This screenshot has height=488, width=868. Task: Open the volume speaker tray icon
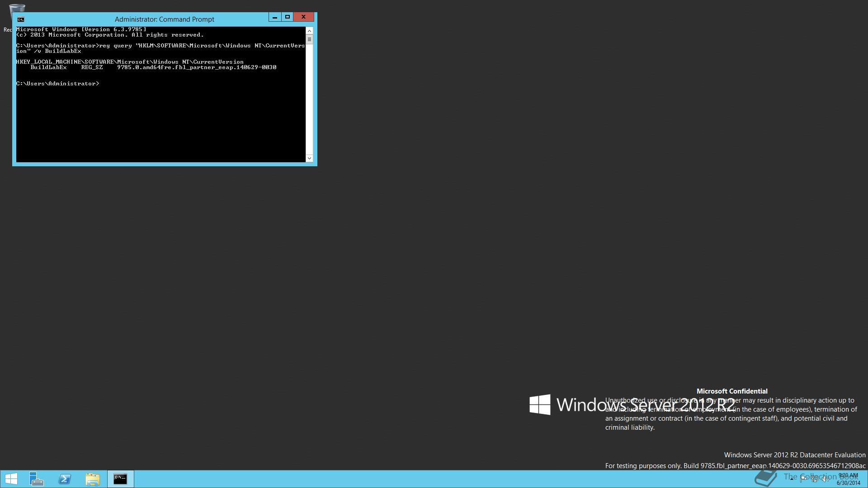pyautogui.click(x=825, y=479)
